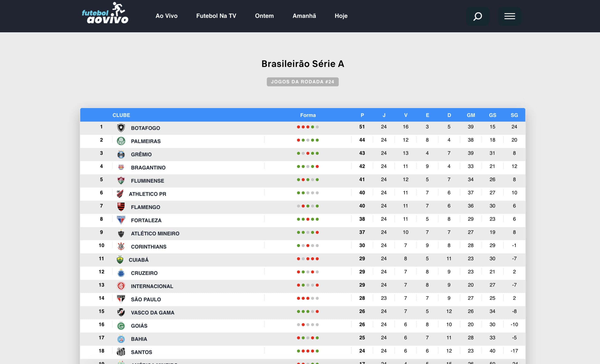
Task: Open the CORINTHIANS team link
Action: tap(149, 247)
